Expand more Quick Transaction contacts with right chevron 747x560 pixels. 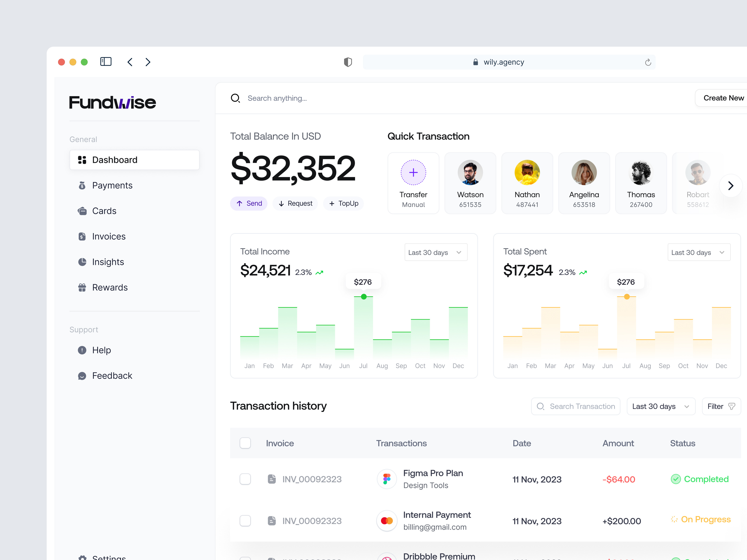[x=730, y=185]
